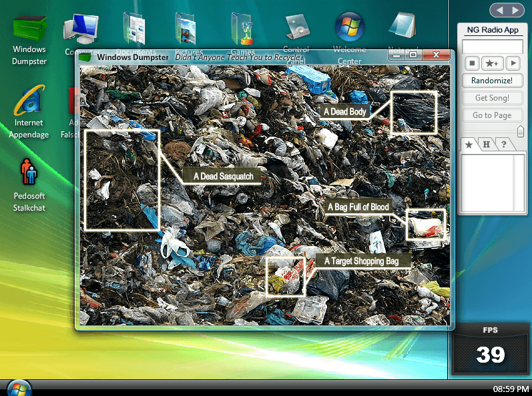
Task: Switch to the favorites star tab
Action: 469,145
